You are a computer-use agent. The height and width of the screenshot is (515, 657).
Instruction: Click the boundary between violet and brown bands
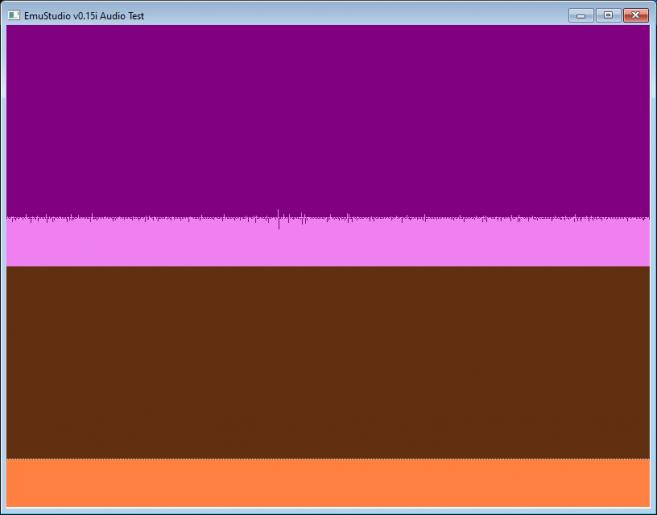(328, 266)
